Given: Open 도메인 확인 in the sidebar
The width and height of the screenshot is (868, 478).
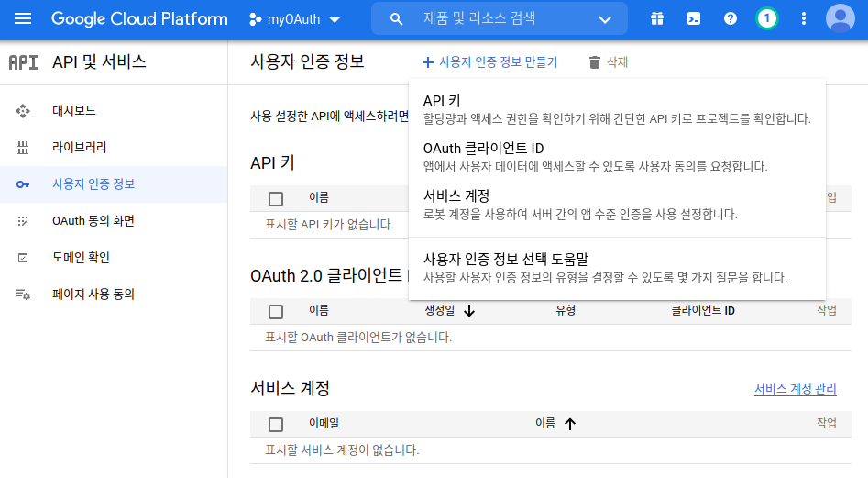Looking at the screenshot, I should tap(81, 258).
